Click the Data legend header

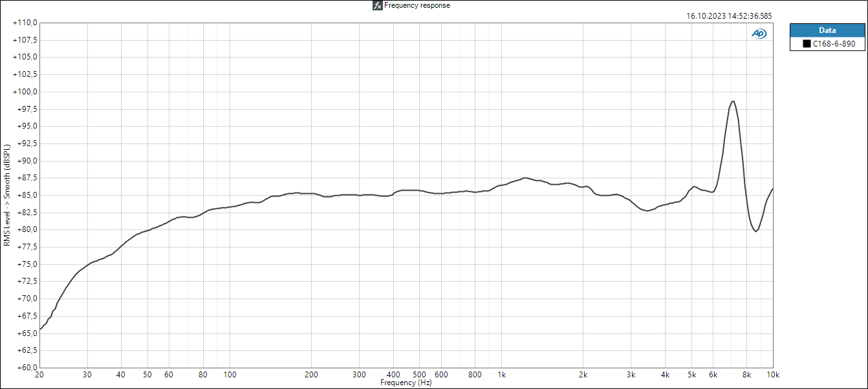(827, 30)
